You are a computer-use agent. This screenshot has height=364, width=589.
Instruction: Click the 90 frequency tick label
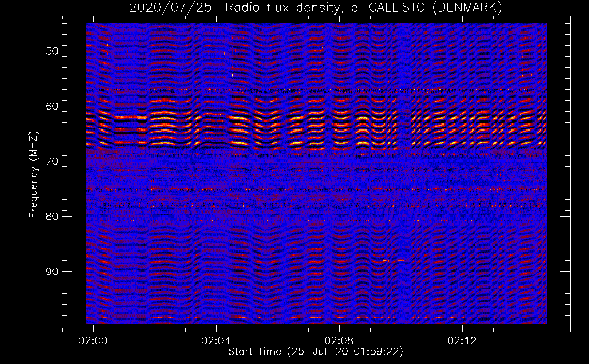coord(52,272)
